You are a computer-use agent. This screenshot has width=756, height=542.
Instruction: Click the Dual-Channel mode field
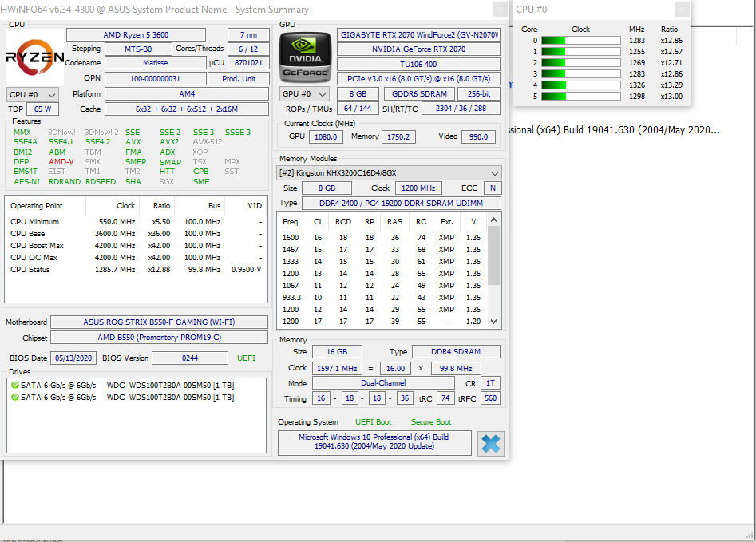[x=383, y=383]
